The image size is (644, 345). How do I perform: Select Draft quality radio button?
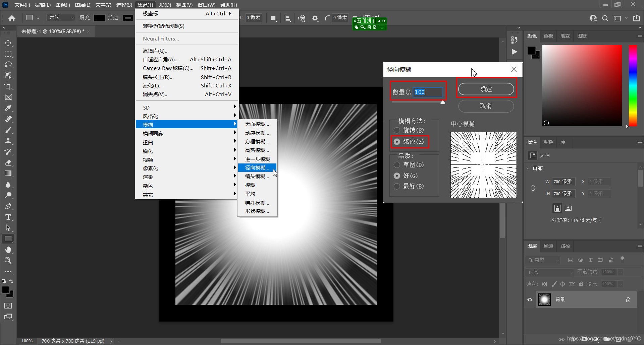pyautogui.click(x=397, y=165)
